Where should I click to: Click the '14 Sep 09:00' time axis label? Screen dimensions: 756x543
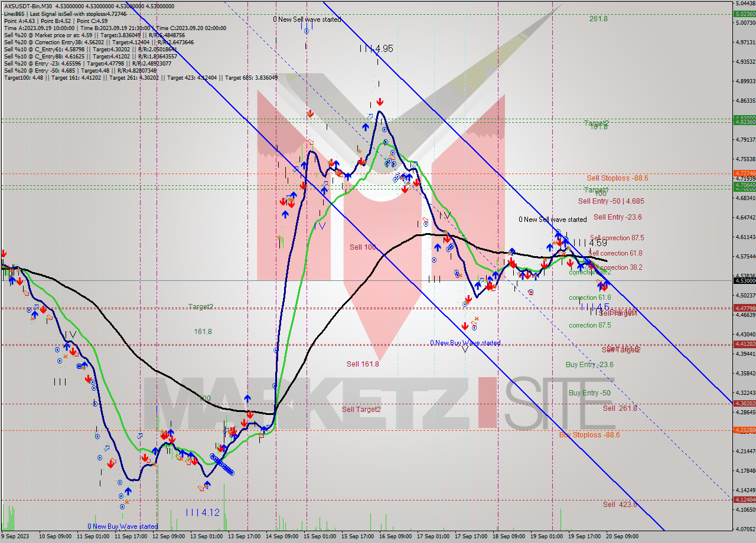pyautogui.click(x=283, y=537)
